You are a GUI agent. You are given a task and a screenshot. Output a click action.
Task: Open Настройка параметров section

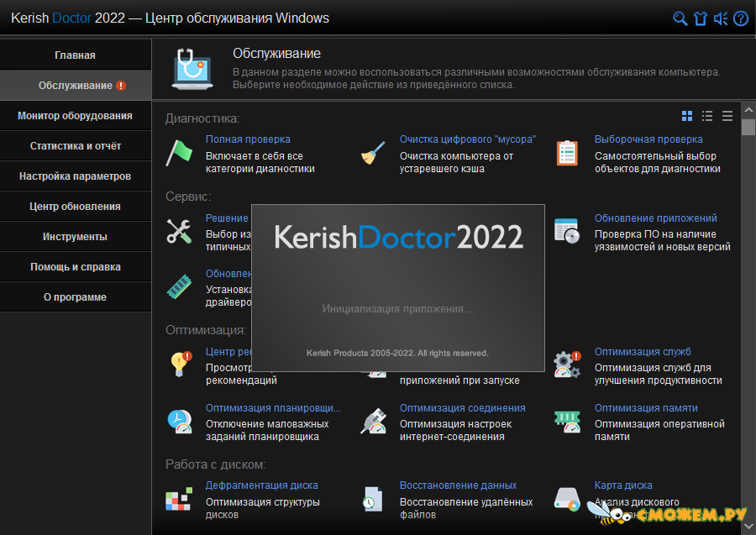[76, 176]
